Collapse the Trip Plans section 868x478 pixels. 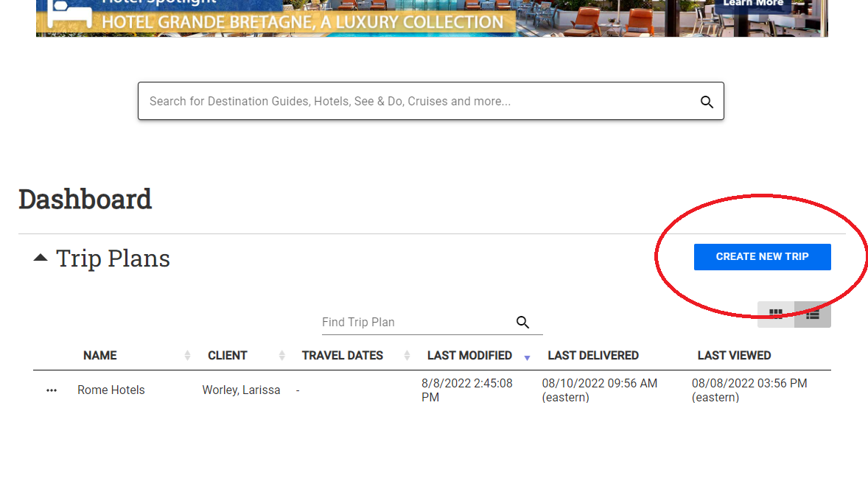pyautogui.click(x=41, y=256)
